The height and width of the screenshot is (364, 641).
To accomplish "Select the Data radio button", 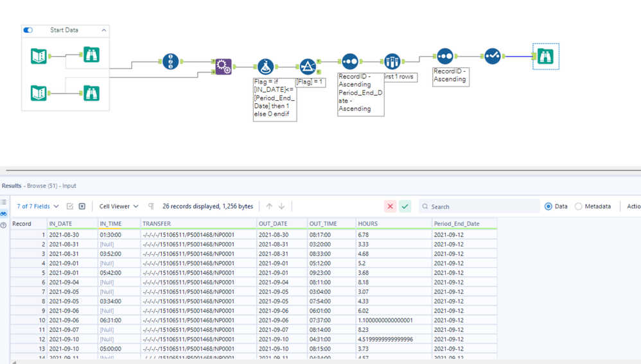I will (x=549, y=206).
